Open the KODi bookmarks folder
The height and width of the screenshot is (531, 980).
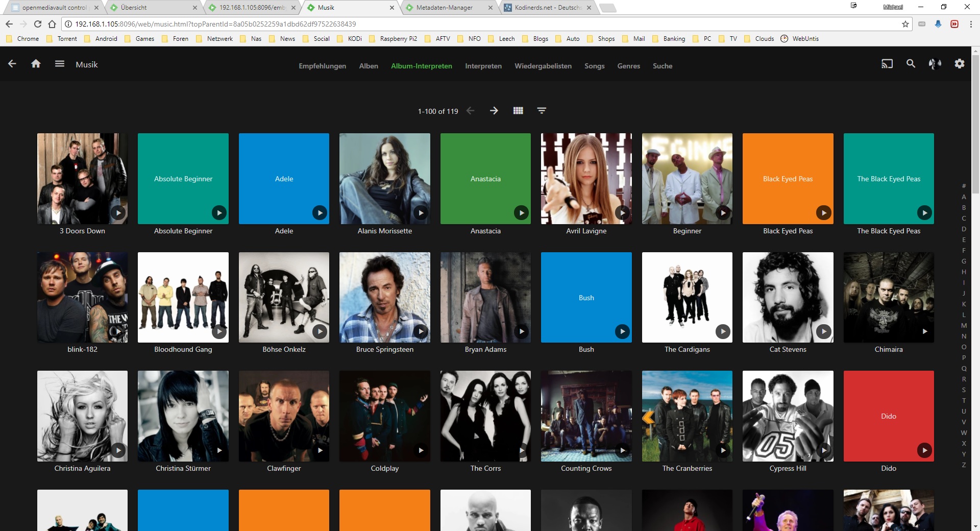[350, 39]
